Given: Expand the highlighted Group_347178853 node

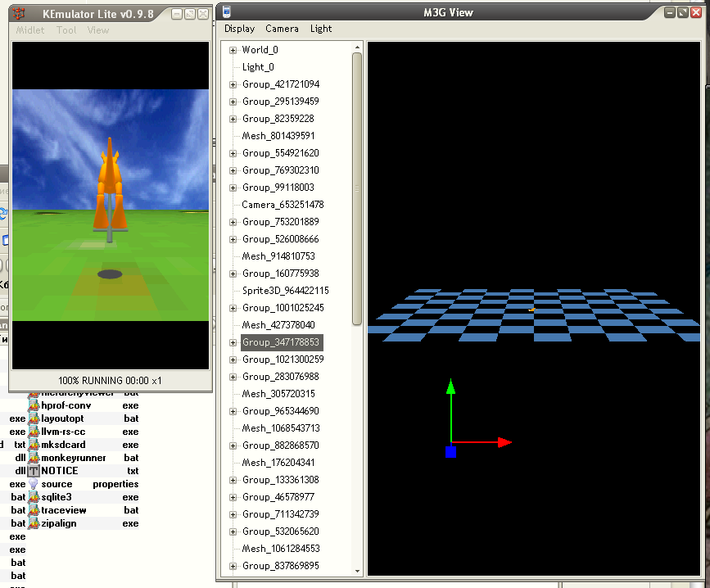Looking at the screenshot, I should 233,342.
